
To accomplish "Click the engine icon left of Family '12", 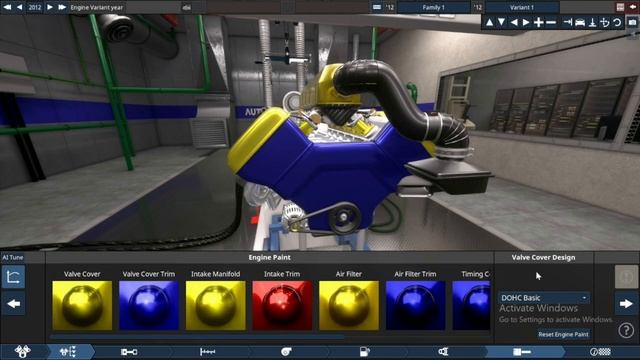I will click(x=377, y=7).
